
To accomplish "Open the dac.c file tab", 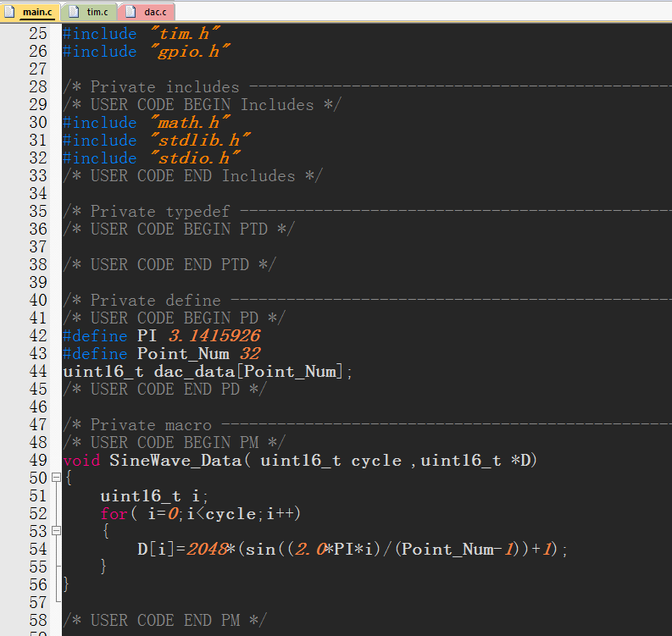I will point(146,12).
